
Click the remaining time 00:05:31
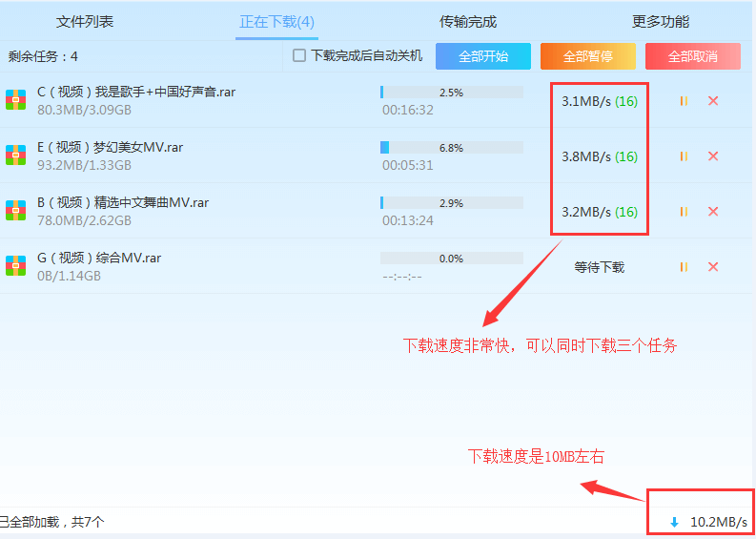coord(408,165)
